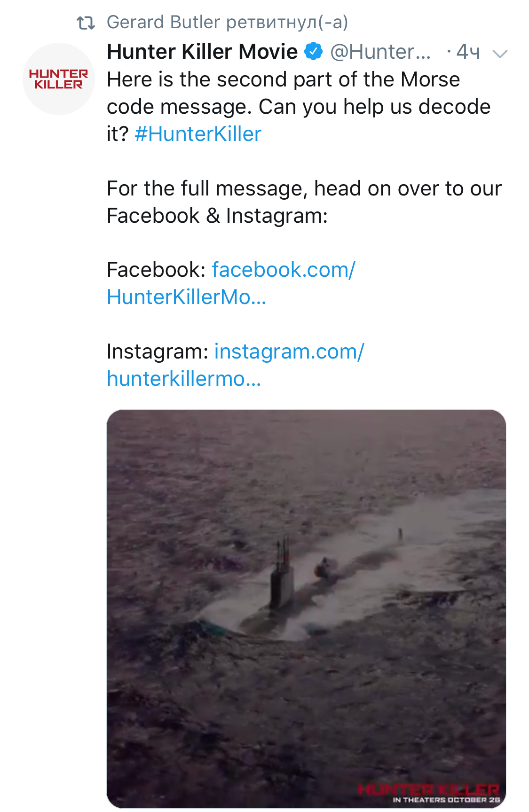The image size is (529, 812).
Task: Click the small mast at submarine's stern
Action: tap(400, 535)
